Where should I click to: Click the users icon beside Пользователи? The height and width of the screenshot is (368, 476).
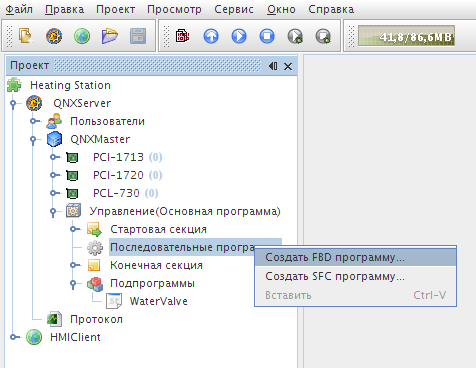pyautogui.click(x=54, y=121)
